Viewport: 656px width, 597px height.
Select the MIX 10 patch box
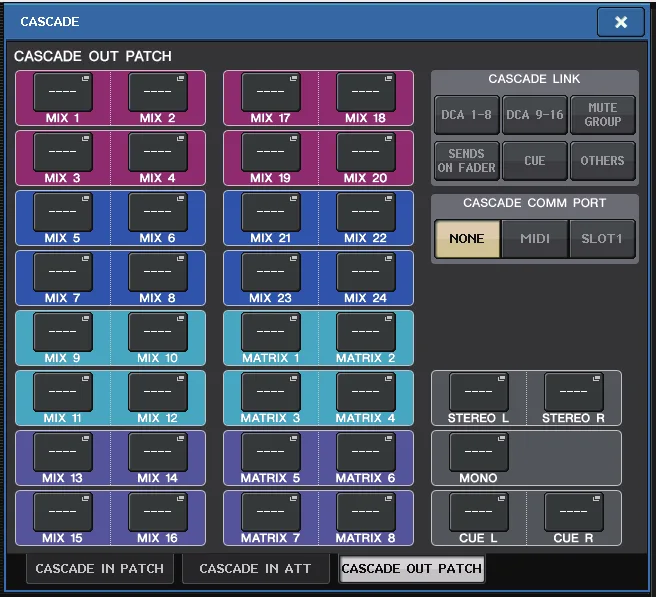pos(158,332)
